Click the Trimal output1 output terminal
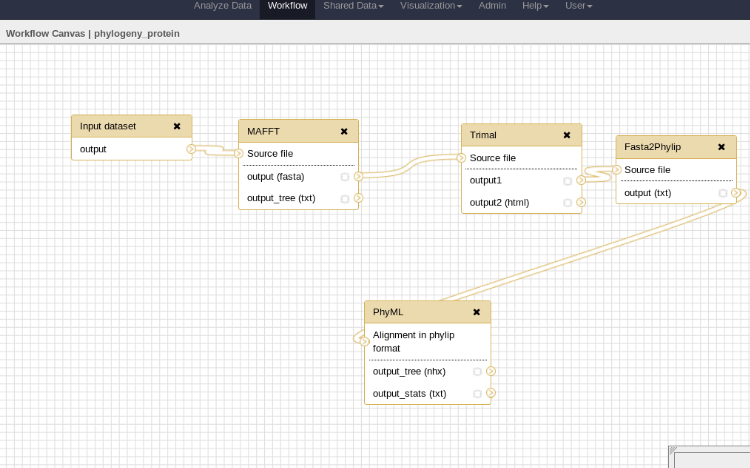This screenshot has width=750, height=468. point(581,180)
